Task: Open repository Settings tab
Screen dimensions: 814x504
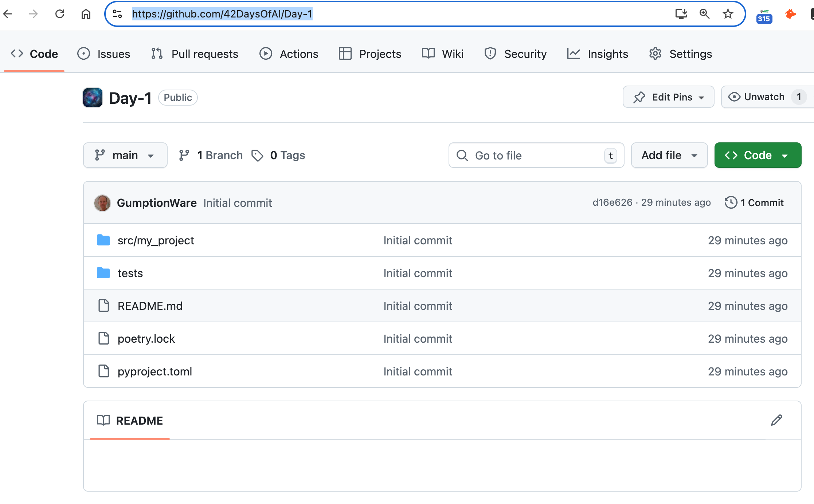Action: click(680, 54)
